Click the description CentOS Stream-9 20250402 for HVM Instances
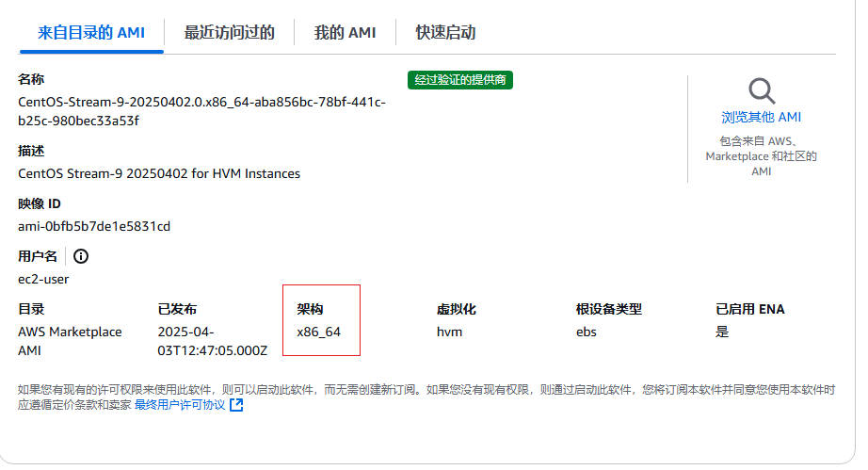The width and height of the screenshot is (868, 470). pyautogui.click(x=159, y=174)
